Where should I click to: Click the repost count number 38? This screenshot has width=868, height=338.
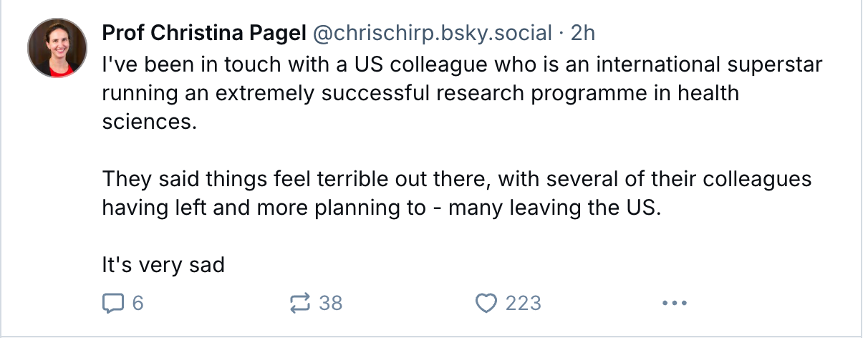331,303
